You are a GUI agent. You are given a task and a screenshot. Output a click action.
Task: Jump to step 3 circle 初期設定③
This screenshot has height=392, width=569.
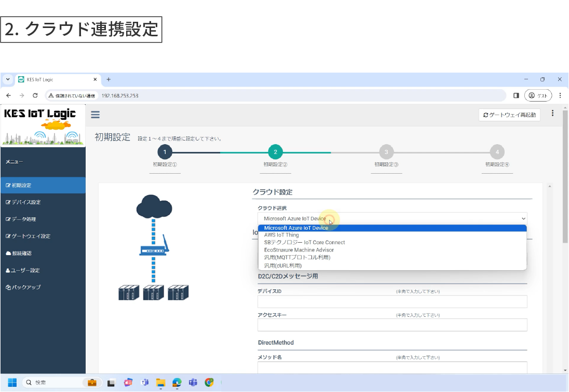[x=386, y=152]
